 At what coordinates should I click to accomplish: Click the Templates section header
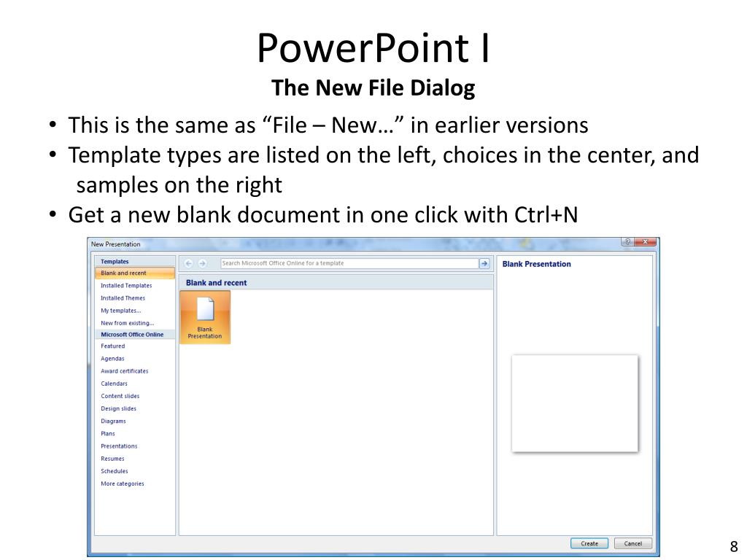135,262
